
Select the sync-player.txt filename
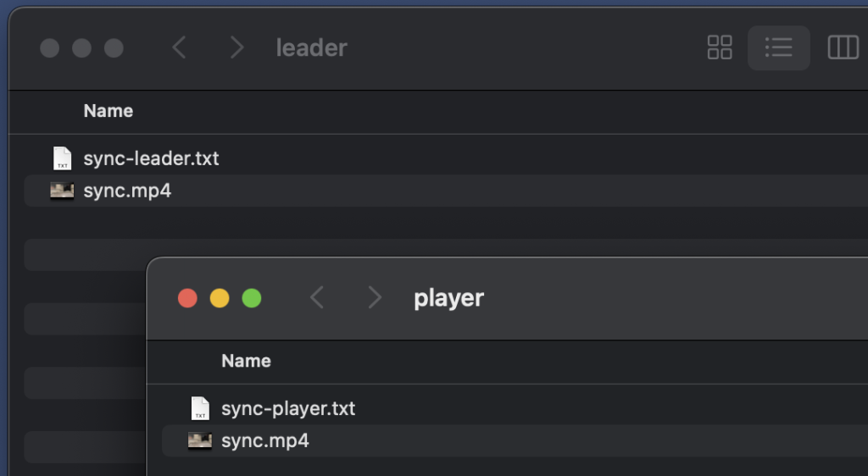[288, 408]
